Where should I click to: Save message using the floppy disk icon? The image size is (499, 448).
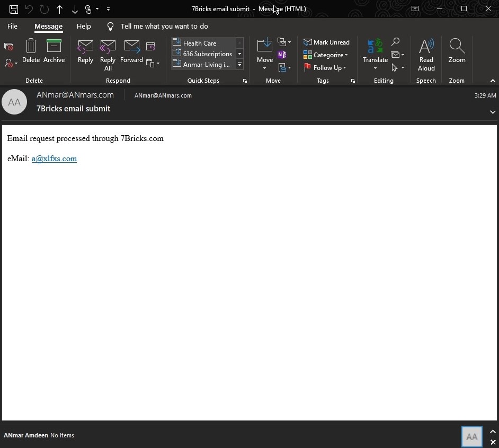14,9
